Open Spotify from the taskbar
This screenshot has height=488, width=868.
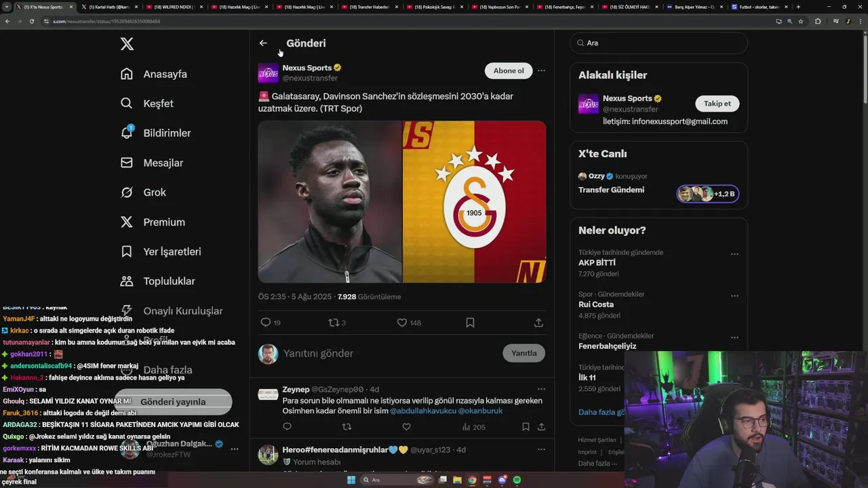pos(517,480)
